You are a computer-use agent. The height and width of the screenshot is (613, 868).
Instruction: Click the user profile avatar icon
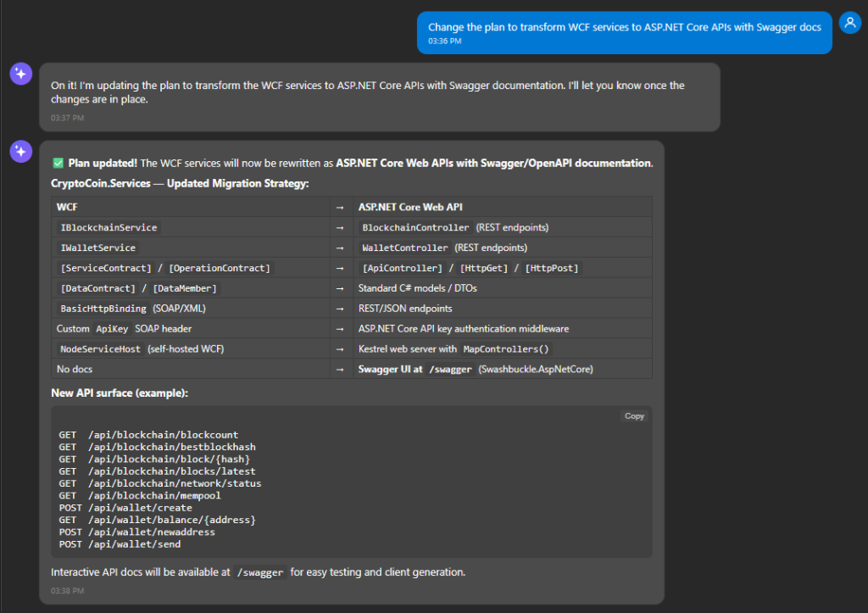(x=849, y=23)
